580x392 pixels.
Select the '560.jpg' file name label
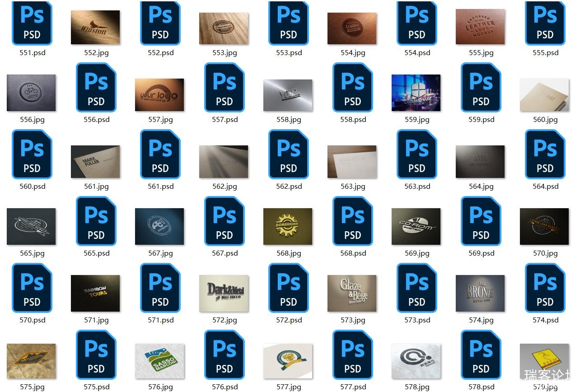[x=545, y=120]
